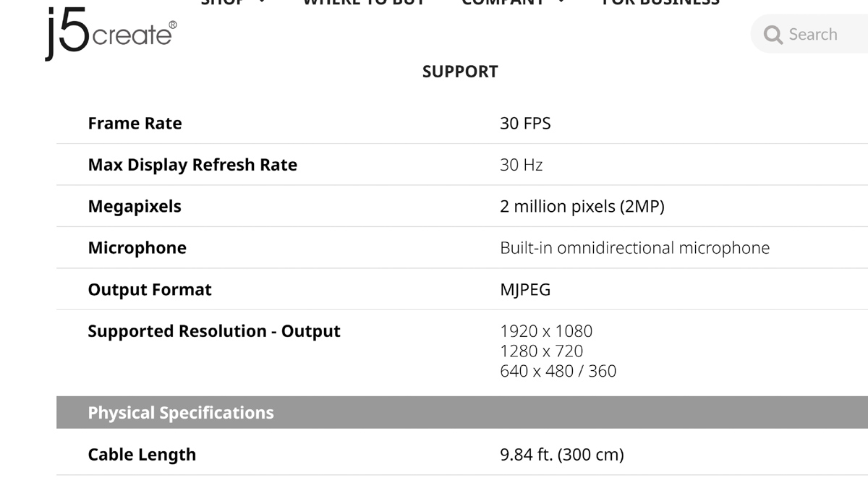Click the MJPEG output format value
The image size is (868, 488).
pos(525,290)
